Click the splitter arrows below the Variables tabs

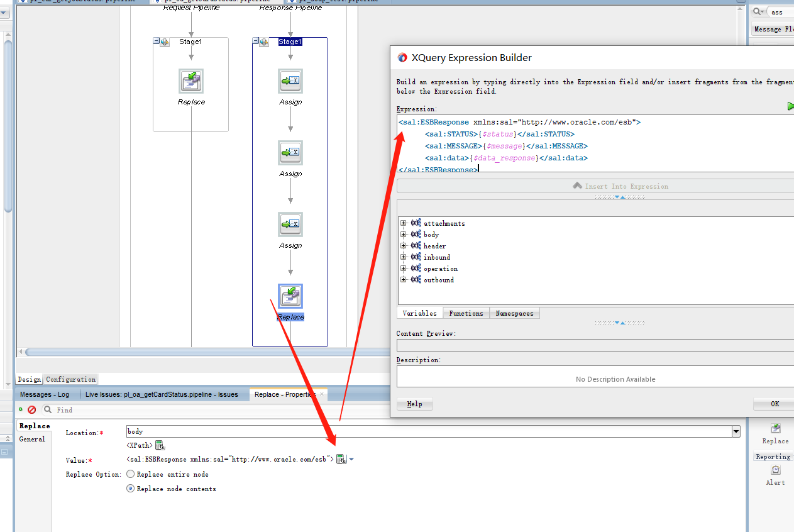619,323
